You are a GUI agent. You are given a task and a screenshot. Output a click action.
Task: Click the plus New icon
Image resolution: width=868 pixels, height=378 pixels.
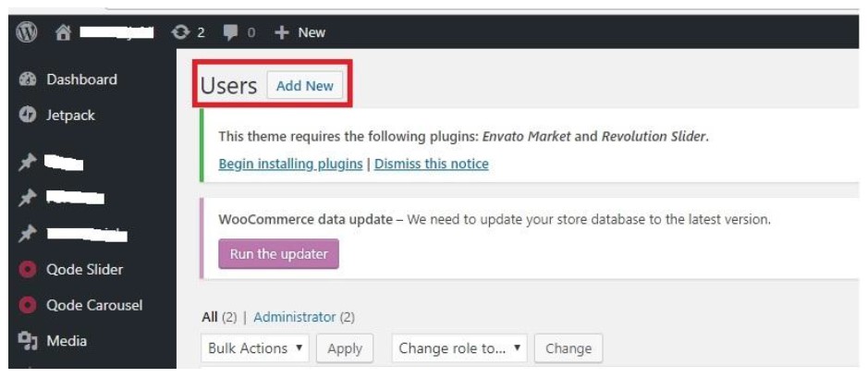(x=282, y=32)
